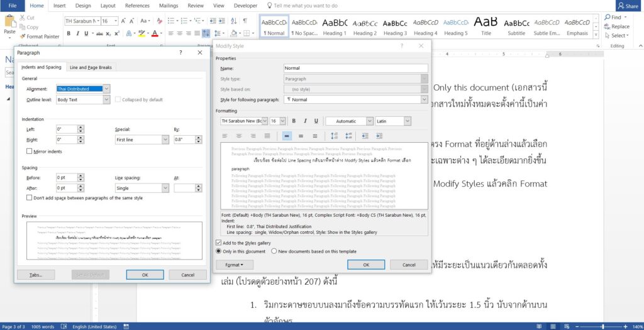This screenshot has height=330, width=644.
Task: Click the Tabs... button in Paragraph dialog
Action: pos(35,275)
